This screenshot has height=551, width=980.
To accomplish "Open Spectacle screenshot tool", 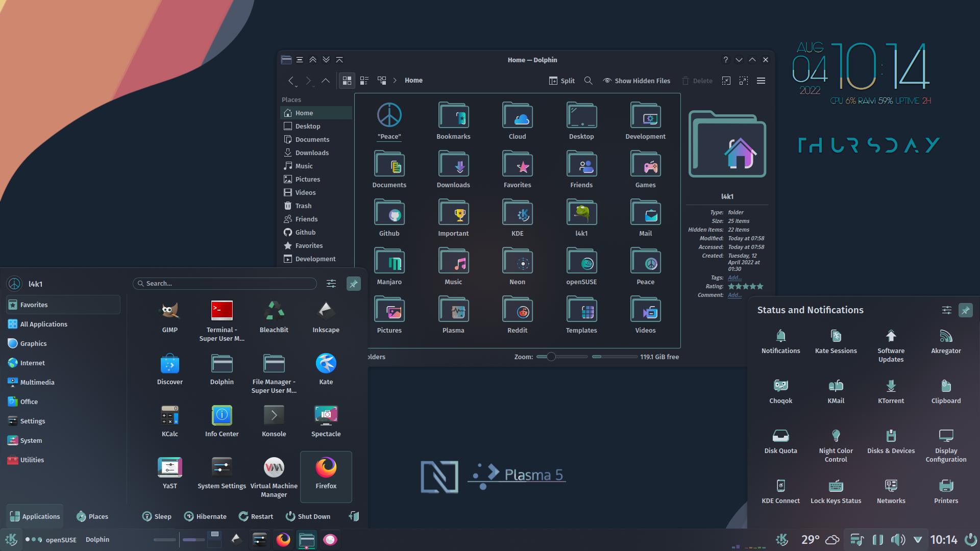I will pos(326,420).
